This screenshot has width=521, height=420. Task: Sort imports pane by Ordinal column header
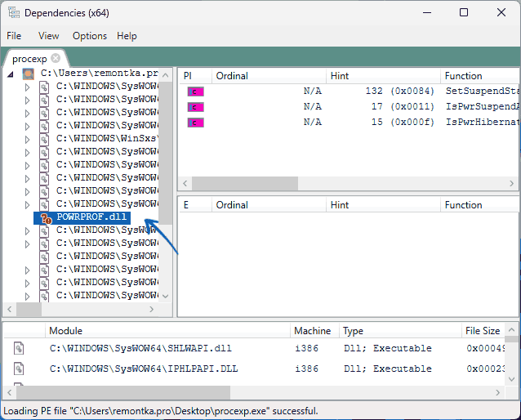tap(269, 76)
